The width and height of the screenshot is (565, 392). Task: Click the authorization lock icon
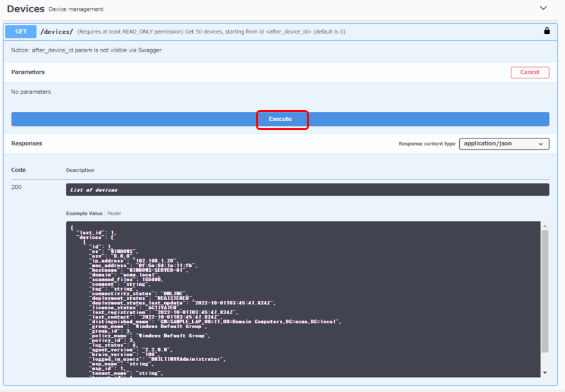[x=547, y=31]
